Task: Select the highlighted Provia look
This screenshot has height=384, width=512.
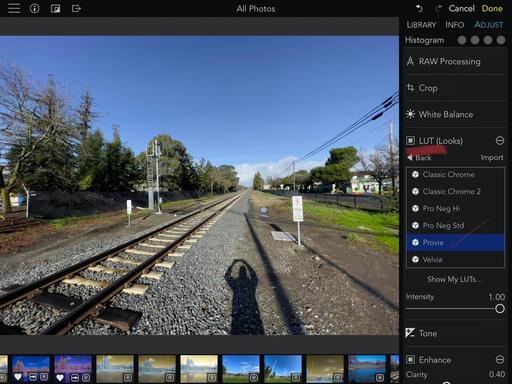Action: 455,242
